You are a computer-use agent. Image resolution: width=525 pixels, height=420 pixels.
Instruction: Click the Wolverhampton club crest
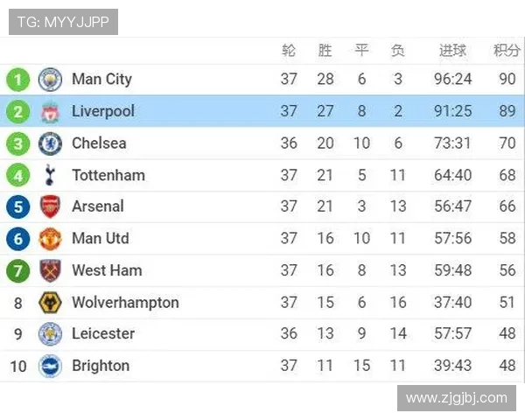(x=50, y=303)
